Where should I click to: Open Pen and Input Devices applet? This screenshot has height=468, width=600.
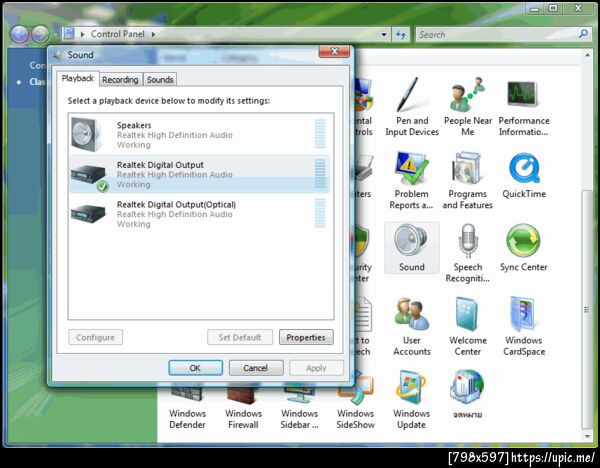(x=412, y=106)
